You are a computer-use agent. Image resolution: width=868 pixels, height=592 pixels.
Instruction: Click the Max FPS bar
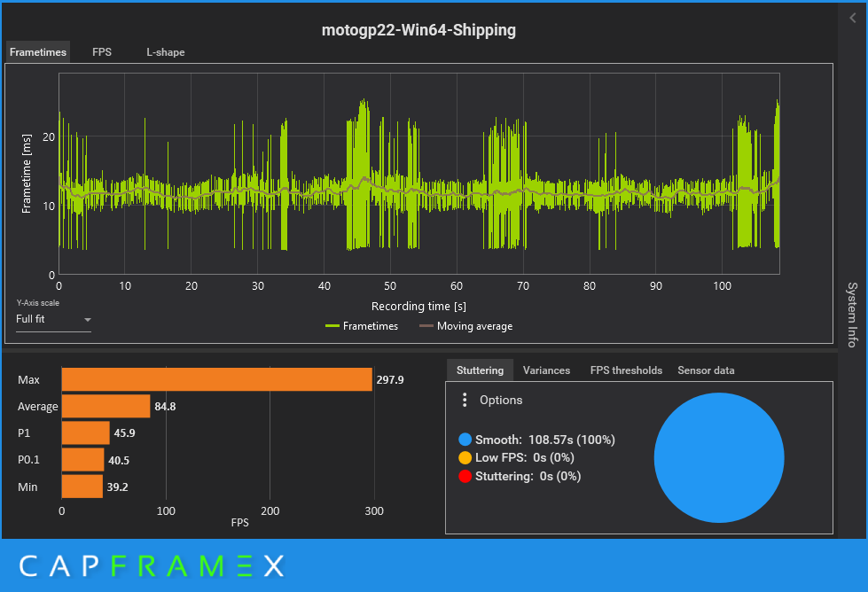click(x=217, y=379)
